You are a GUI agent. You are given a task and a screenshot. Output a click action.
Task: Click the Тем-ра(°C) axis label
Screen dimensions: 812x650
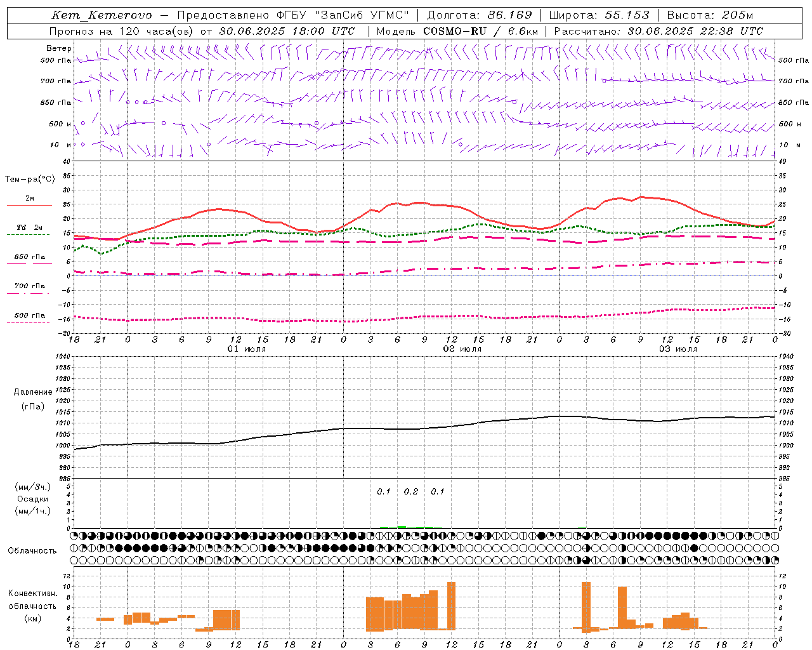30,180
